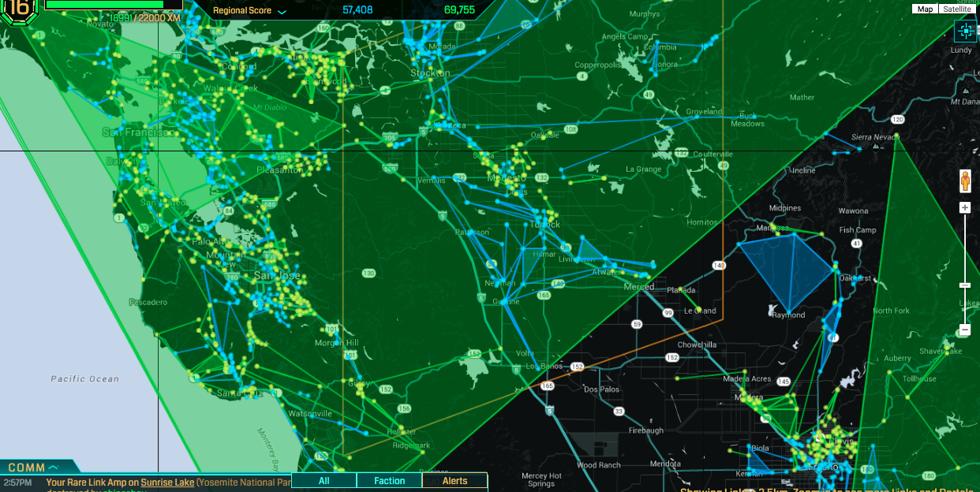
Task: Click the Regional Score label
Action: tap(242, 11)
